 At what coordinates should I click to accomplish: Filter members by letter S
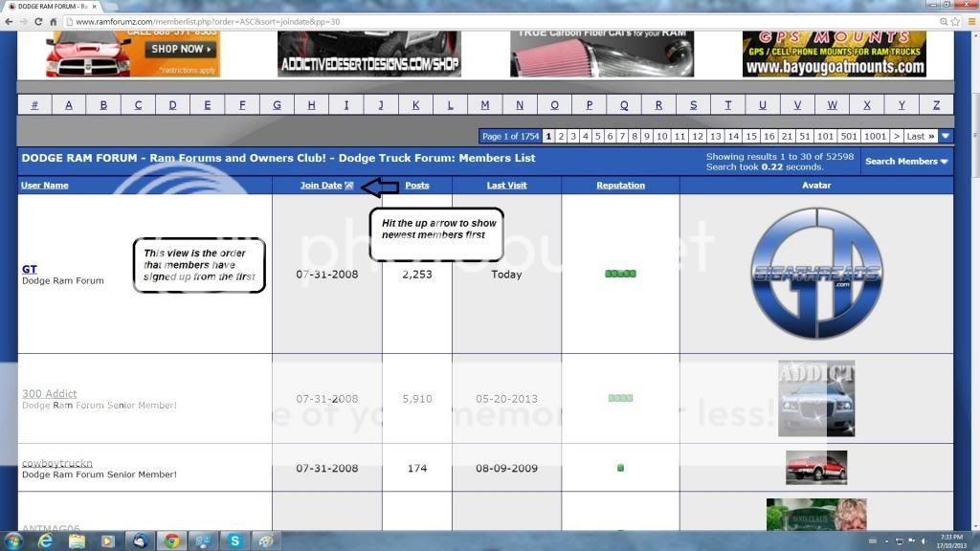[693, 105]
